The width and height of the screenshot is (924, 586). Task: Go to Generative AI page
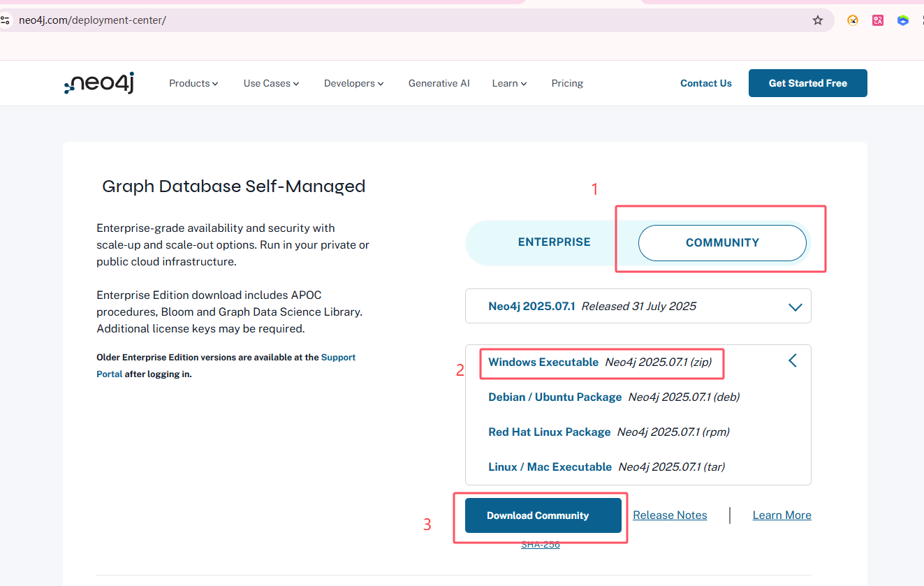(x=439, y=83)
